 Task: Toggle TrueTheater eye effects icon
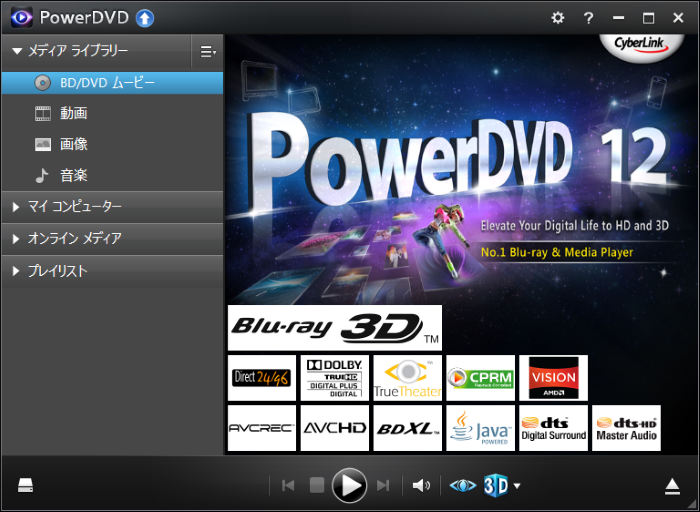[462, 486]
